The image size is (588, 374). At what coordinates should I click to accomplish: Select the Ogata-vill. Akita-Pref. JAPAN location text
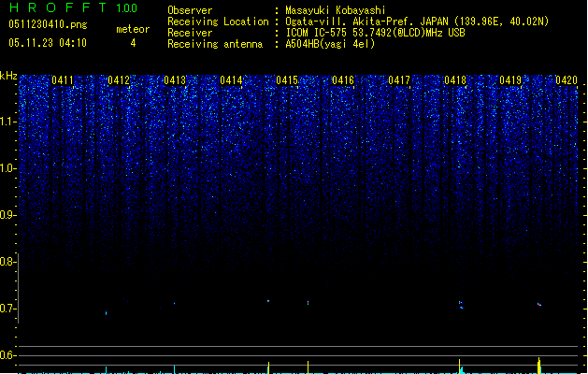[x=417, y=22]
